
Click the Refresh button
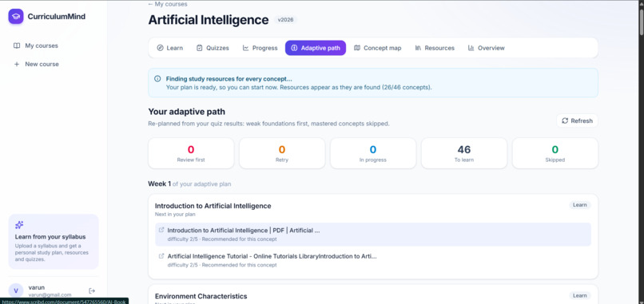[x=577, y=120]
